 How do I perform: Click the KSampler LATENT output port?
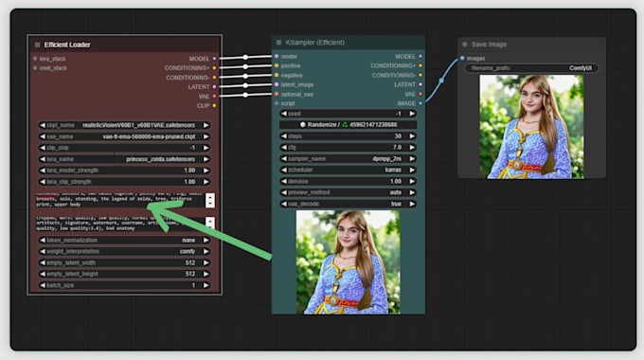420,84
